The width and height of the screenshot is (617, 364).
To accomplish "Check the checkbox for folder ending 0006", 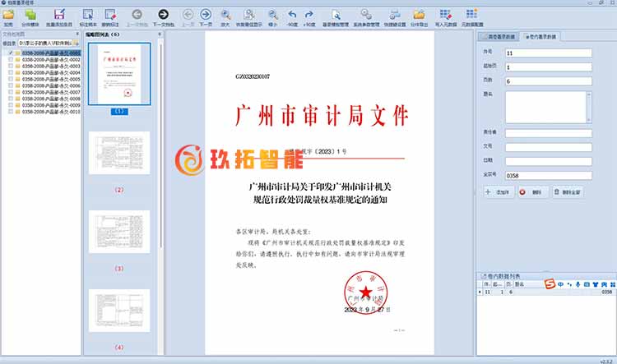I will tap(11, 85).
